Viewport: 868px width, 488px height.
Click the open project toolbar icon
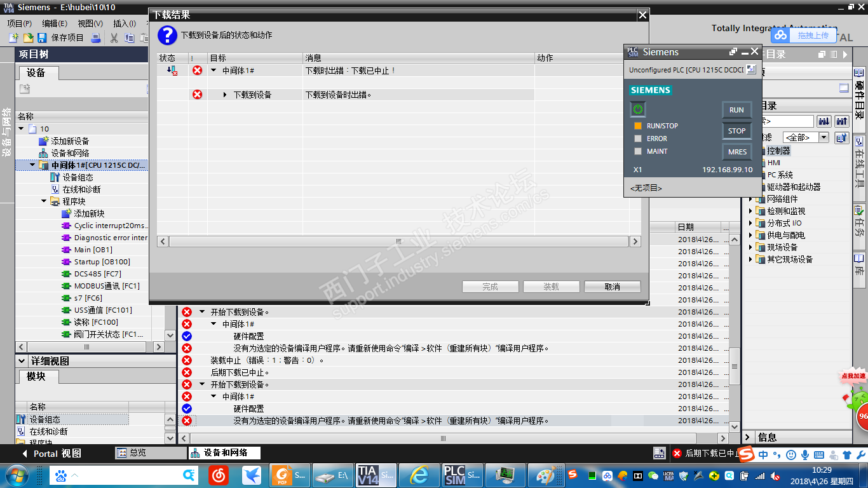[28, 38]
